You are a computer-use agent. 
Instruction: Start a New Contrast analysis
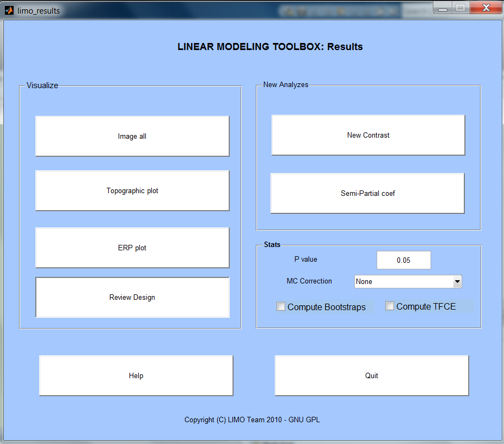(368, 135)
